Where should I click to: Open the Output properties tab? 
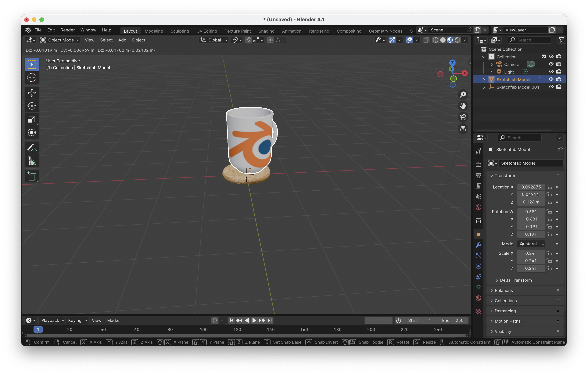478,175
